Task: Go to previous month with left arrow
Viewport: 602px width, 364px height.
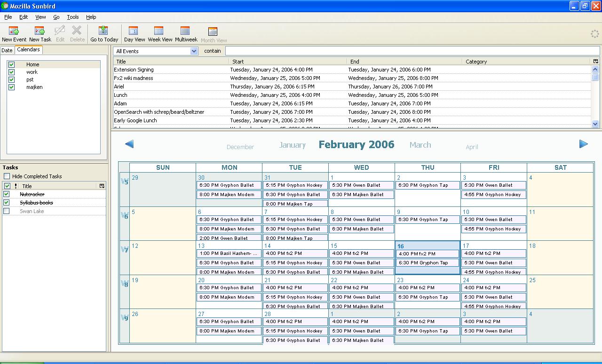Action: pos(129,144)
